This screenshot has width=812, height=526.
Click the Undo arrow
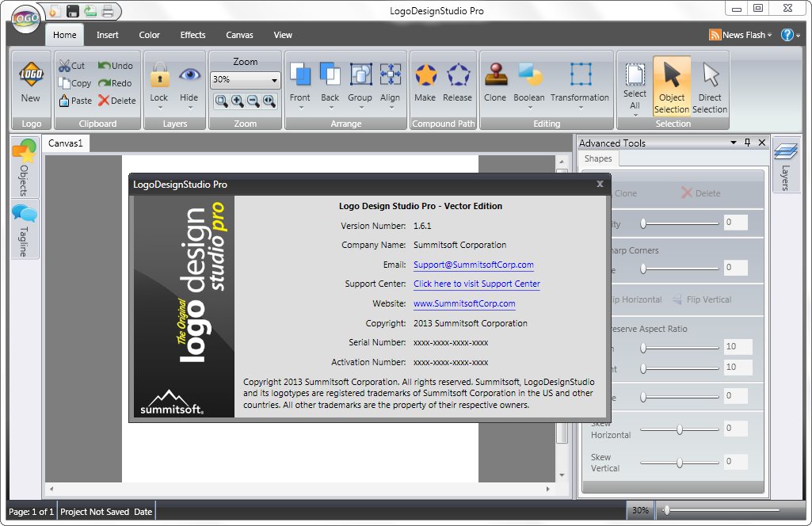point(104,66)
